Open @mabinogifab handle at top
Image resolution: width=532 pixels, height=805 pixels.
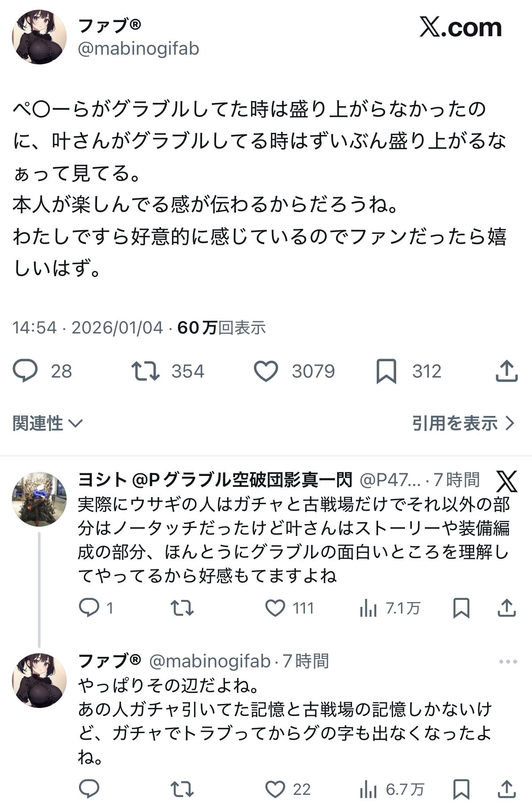click(139, 49)
